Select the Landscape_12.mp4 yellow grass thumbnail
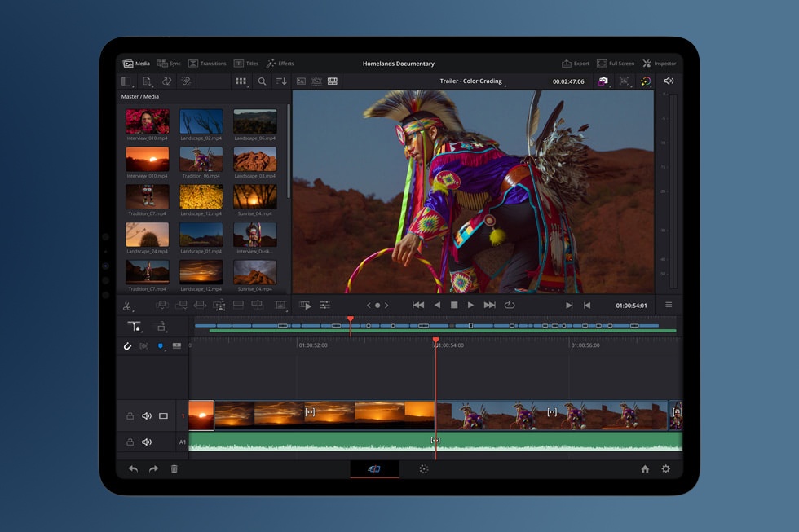 click(x=201, y=196)
